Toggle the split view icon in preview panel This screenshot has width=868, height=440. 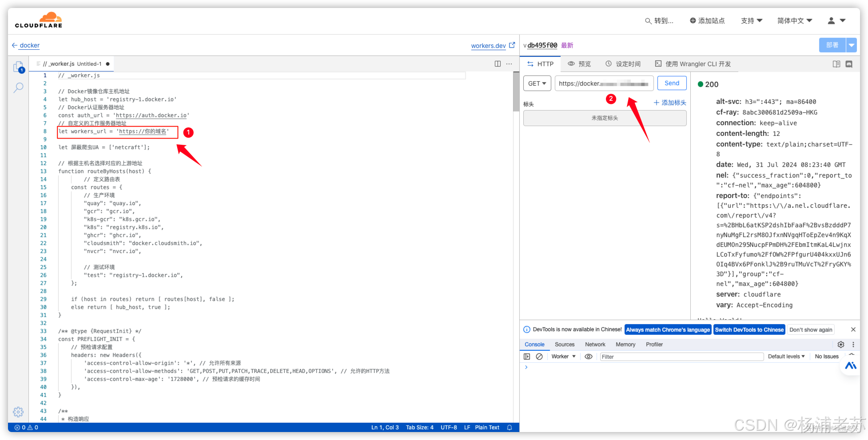pos(836,64)
